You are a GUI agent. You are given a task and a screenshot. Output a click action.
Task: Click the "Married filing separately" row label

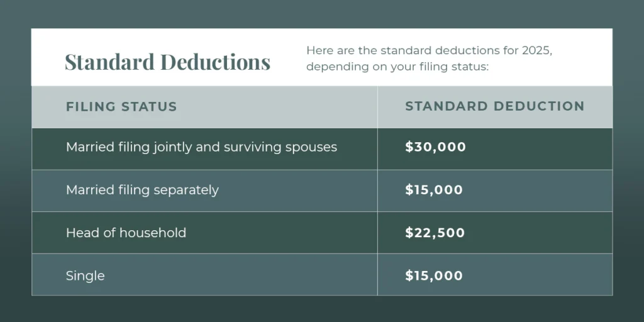[142, 190]
